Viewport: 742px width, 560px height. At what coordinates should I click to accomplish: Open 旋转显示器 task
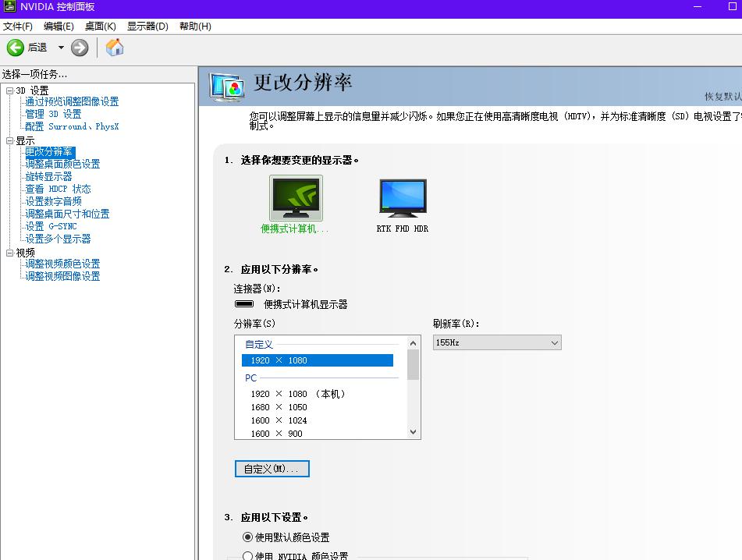(x=48, y=176)
